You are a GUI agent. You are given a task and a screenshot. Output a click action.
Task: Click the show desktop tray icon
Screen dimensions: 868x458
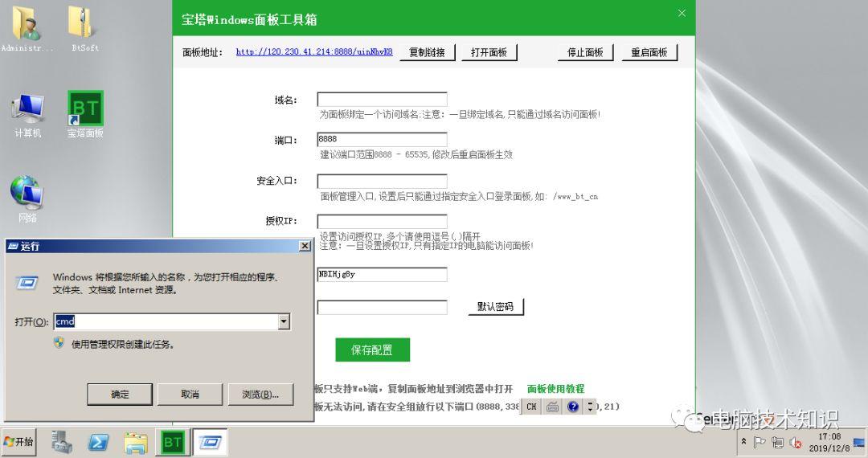(x=860, y=442)
